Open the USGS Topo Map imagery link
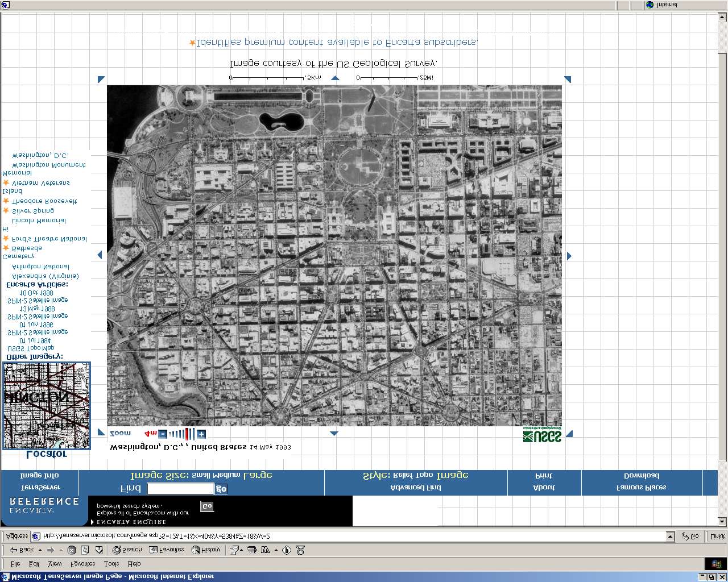The image size is (728, 582). [x=31, y=348]
